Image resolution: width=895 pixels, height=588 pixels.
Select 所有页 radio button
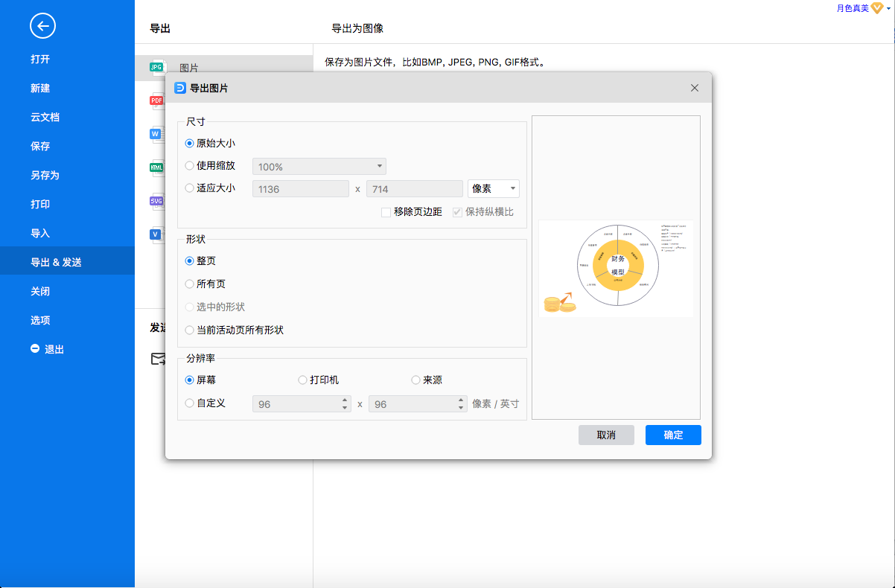190,284
